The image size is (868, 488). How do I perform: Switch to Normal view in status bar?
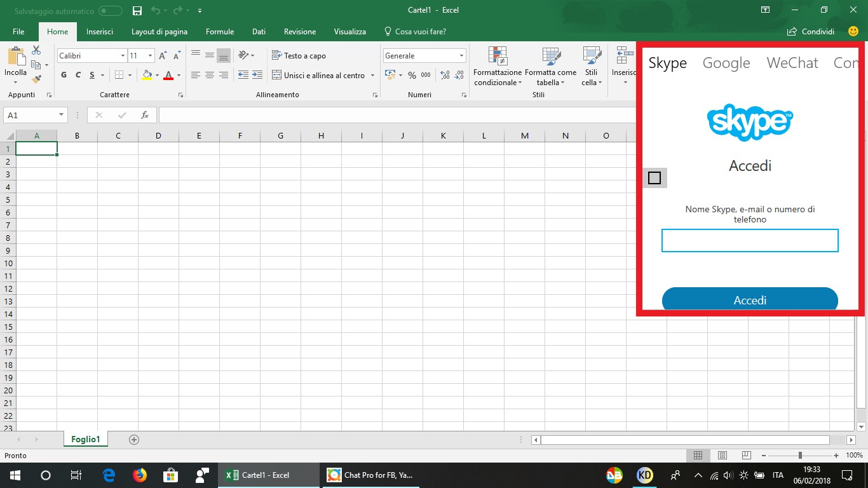698,455
